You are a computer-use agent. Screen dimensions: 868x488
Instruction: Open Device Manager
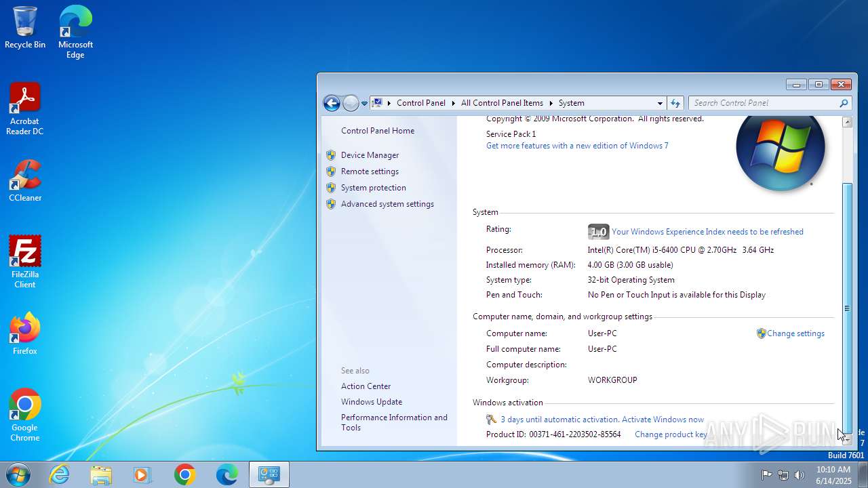pos(370,155)
